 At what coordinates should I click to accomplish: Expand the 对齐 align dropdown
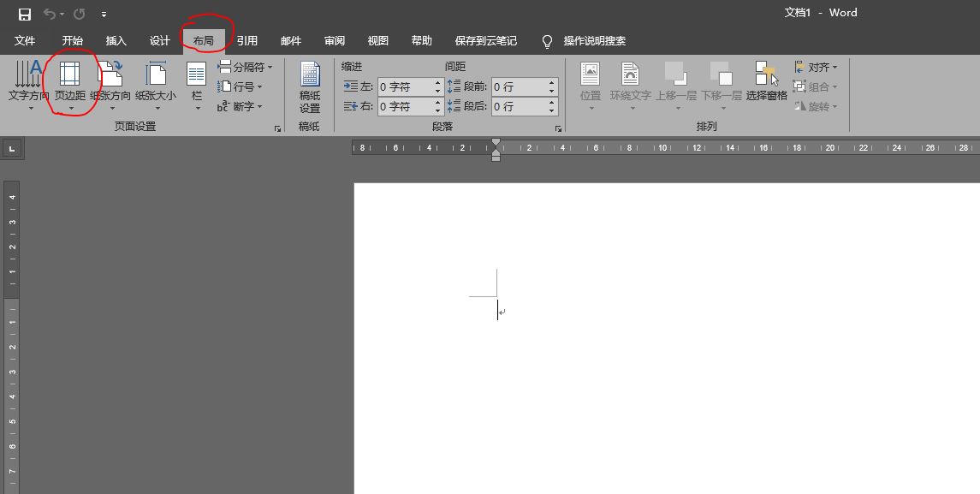click(x=816, y=67)
